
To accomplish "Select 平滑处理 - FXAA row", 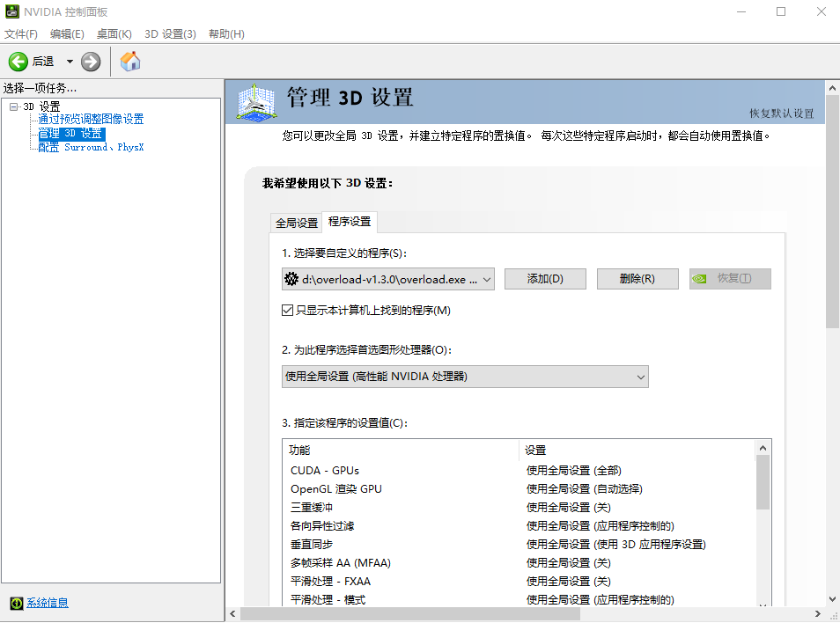I will tap(519, 582).
